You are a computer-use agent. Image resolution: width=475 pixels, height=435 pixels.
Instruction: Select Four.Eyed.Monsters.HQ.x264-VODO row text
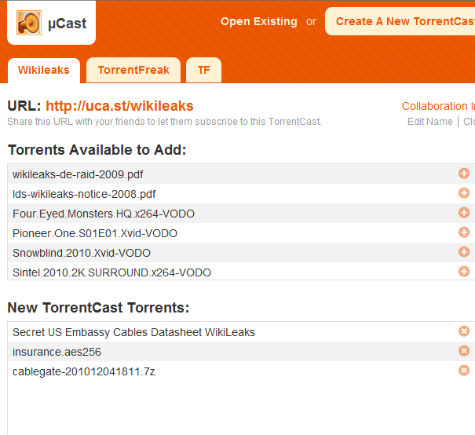click(x=103, y=214)
